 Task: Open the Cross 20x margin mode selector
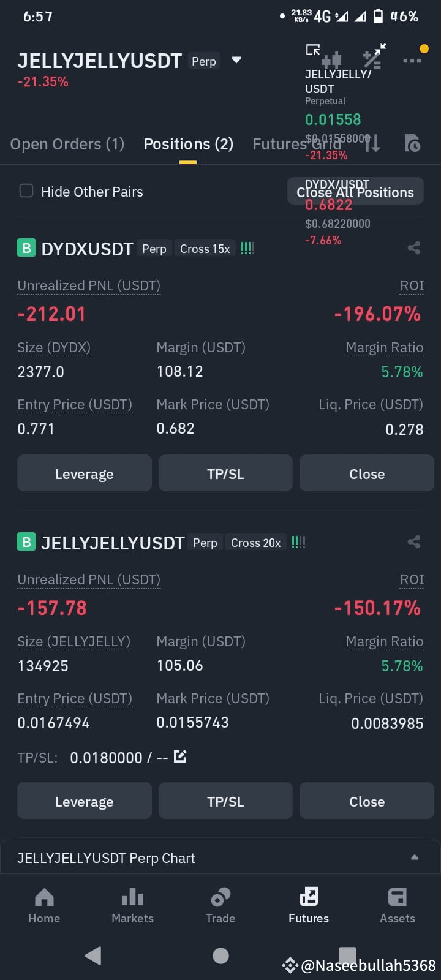pyautogui.click(x=256, y=543)
